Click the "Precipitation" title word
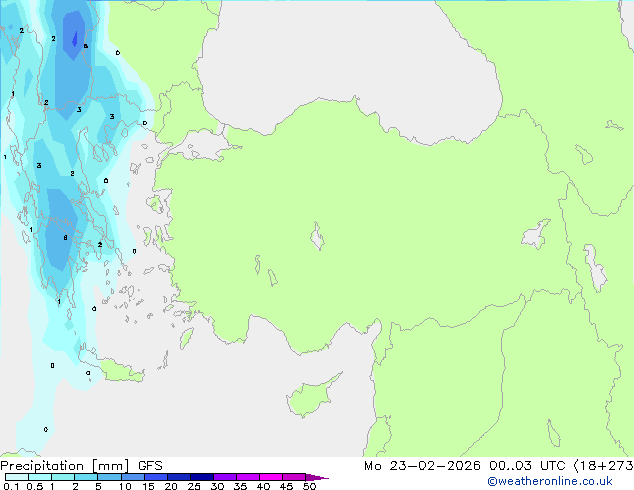This screenshot has height=490, width=634. pos(42,466)
